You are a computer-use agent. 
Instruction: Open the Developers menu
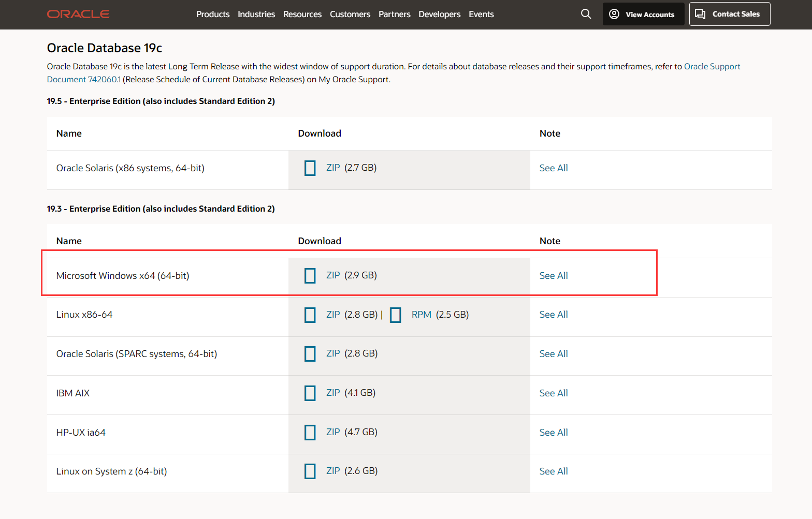pos(440,14)
